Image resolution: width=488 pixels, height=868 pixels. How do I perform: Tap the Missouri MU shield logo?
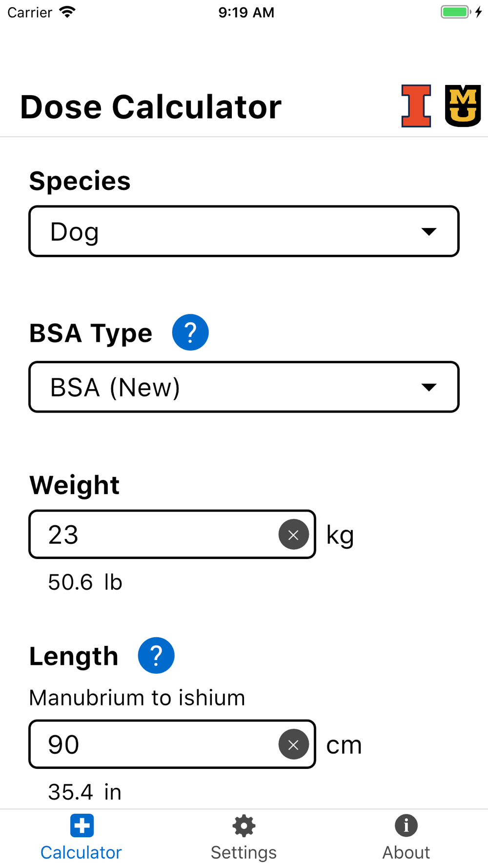coord(463,106)
